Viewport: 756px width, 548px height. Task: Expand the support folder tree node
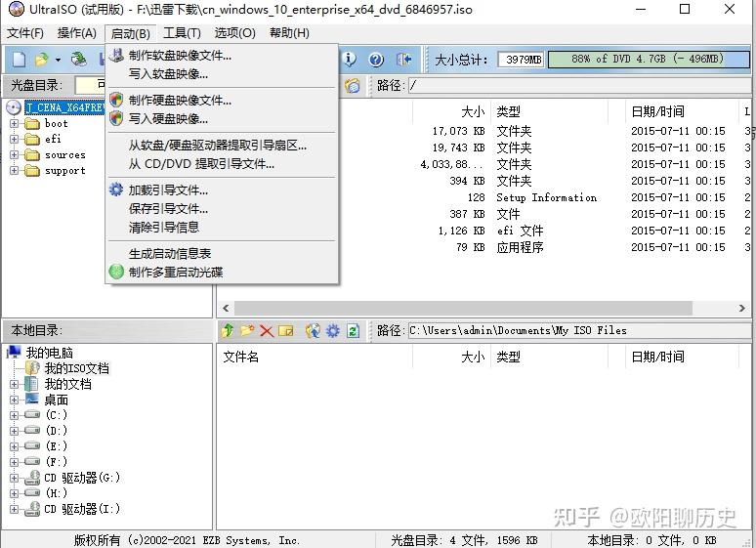[x=14, y=170]
